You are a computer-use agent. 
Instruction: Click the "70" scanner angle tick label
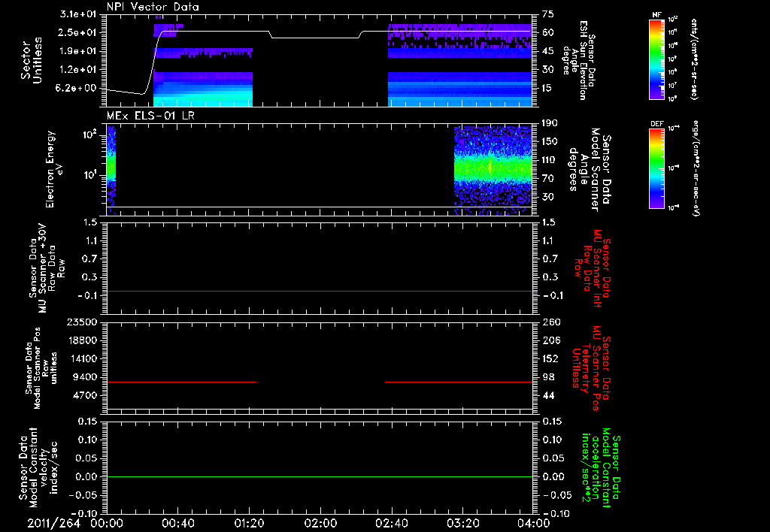tap(547, 178)
